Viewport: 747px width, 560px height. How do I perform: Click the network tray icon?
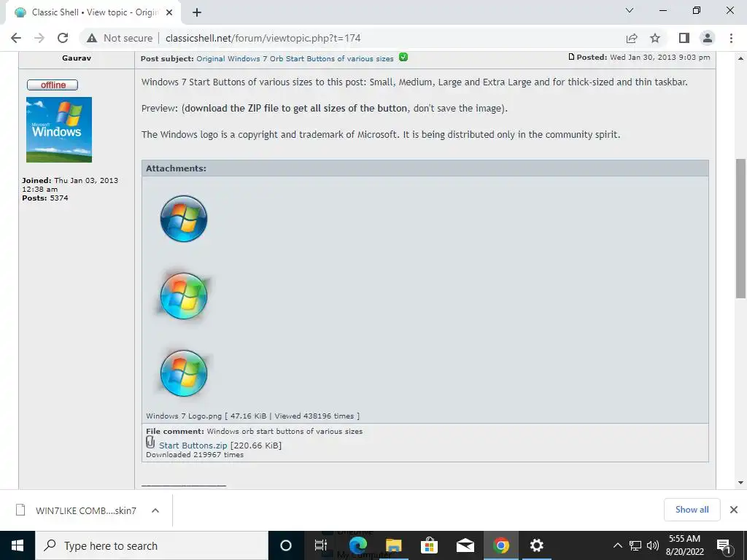point(635,545)
